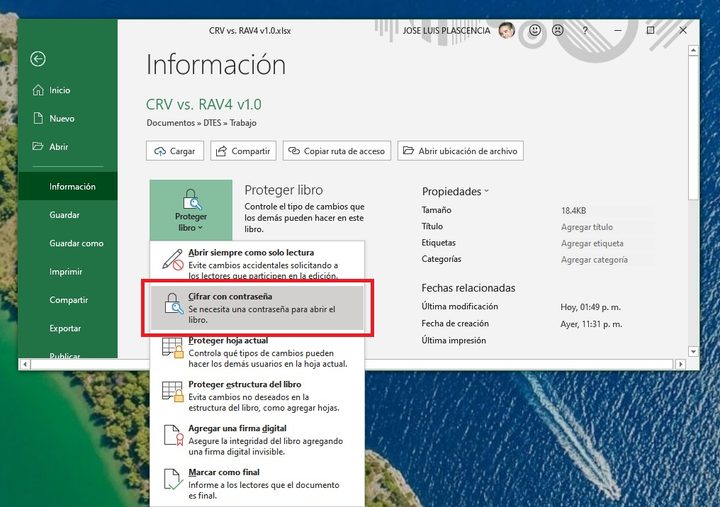
Task: Close the Excel window
Action: 683,30
